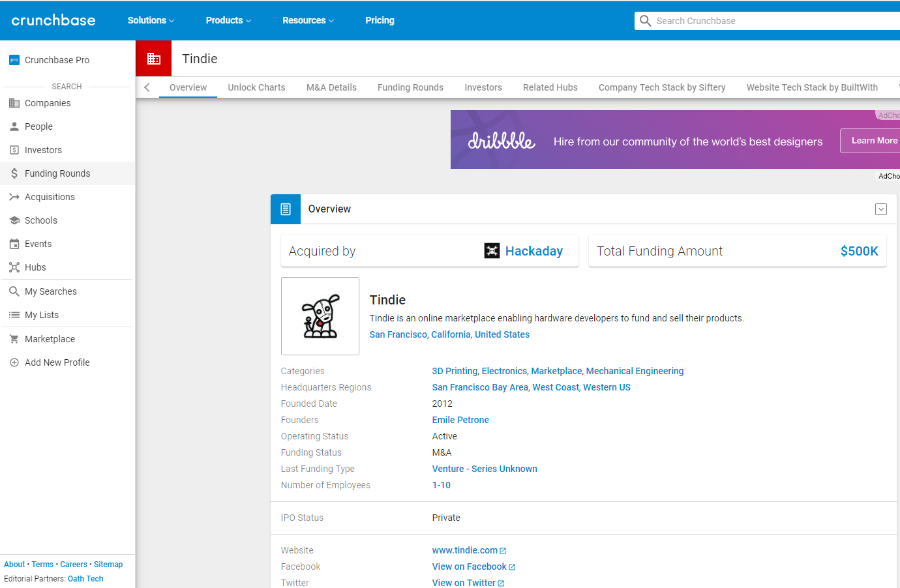
Task: Open the Resources dropdown menu
Action: point(308,20)
